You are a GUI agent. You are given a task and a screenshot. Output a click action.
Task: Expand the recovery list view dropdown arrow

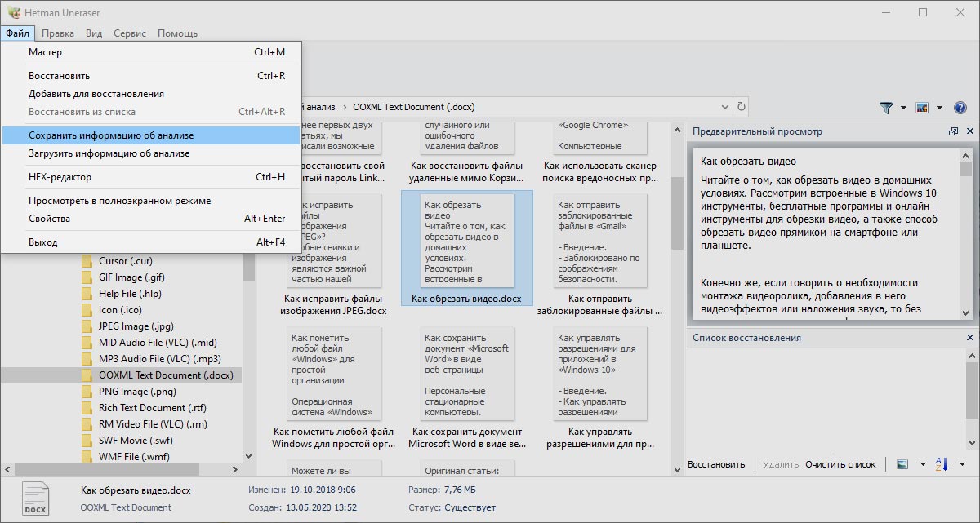922,464
